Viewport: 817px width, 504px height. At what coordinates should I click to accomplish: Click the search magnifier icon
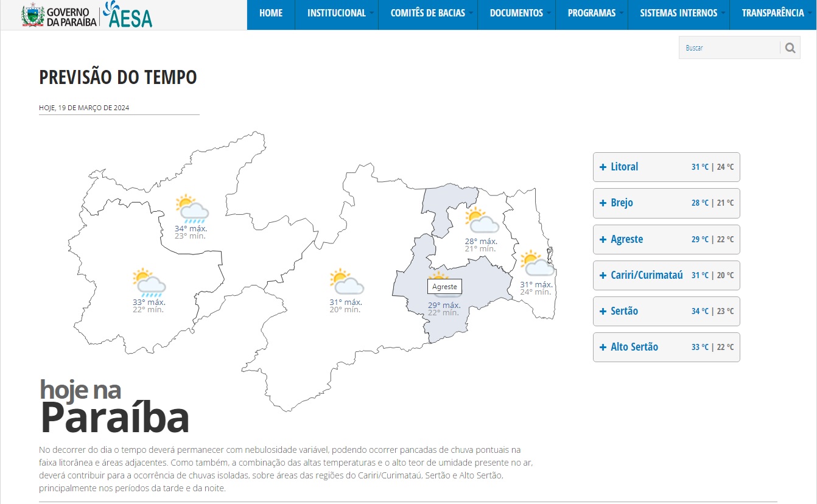tap(790, 48)
